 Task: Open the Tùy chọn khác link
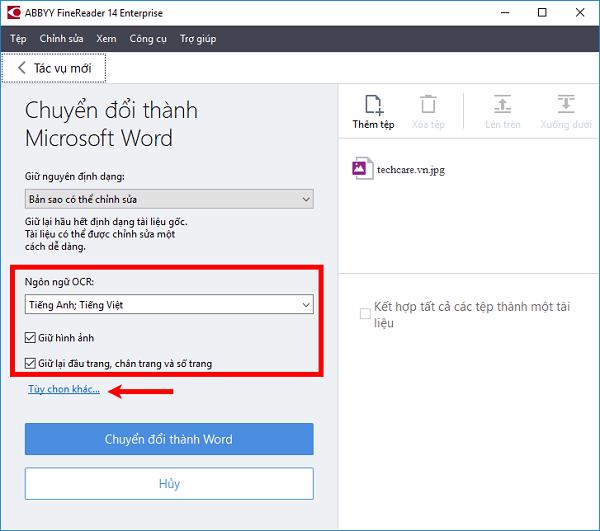pos(63,390)
